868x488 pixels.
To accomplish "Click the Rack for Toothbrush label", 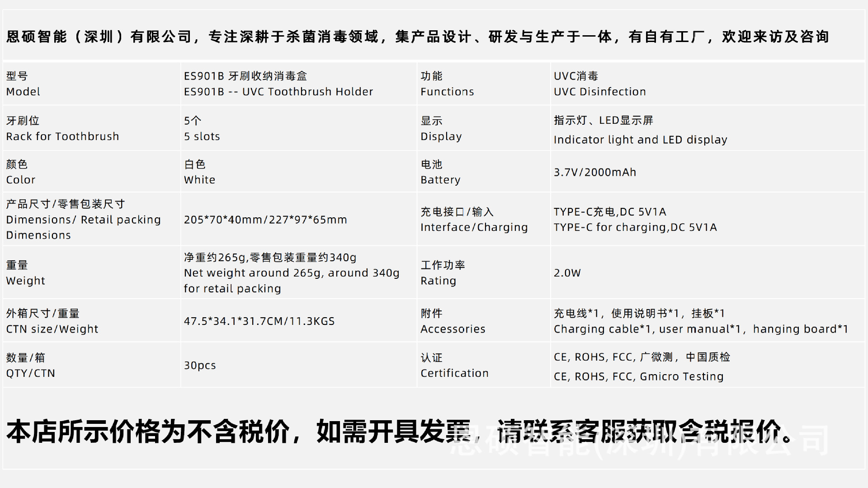I will [62, 136].
